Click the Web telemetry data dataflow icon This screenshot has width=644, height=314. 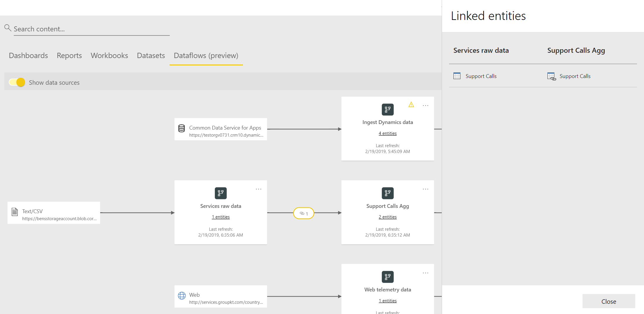point(388,277)
